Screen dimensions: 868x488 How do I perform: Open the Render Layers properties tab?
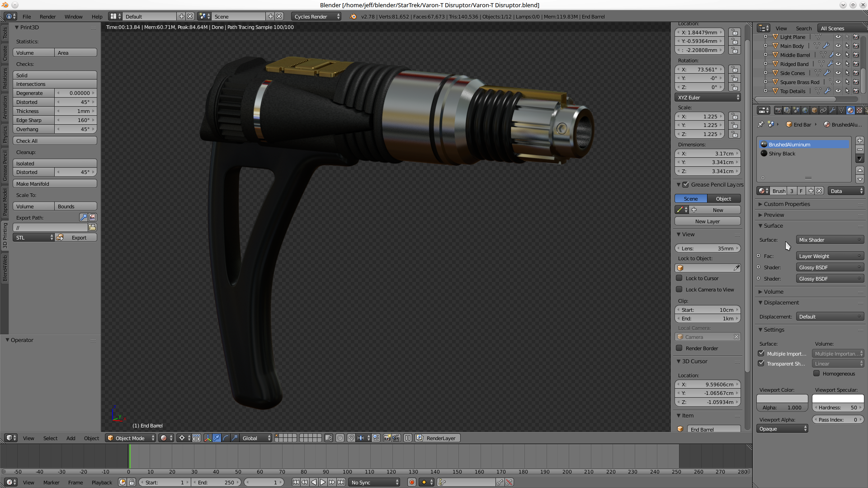tap(787, 110)
